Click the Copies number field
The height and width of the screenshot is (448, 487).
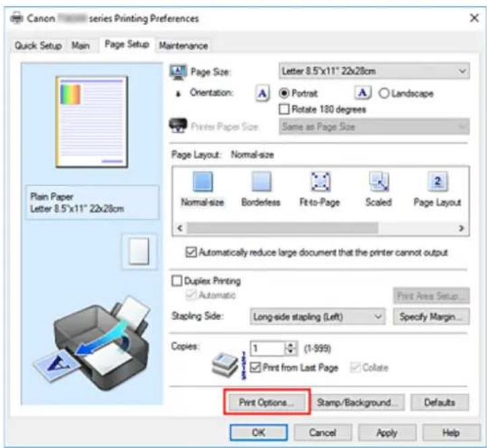point(267,348)
